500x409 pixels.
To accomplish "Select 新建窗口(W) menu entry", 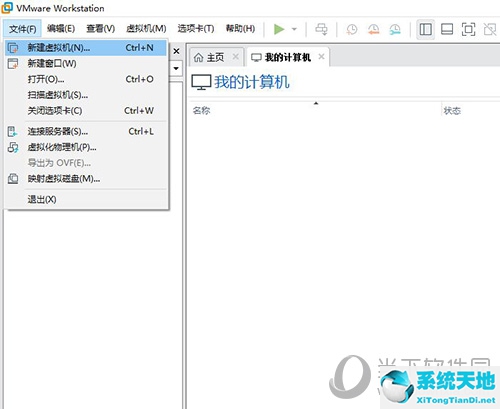I will click(86, 63).
